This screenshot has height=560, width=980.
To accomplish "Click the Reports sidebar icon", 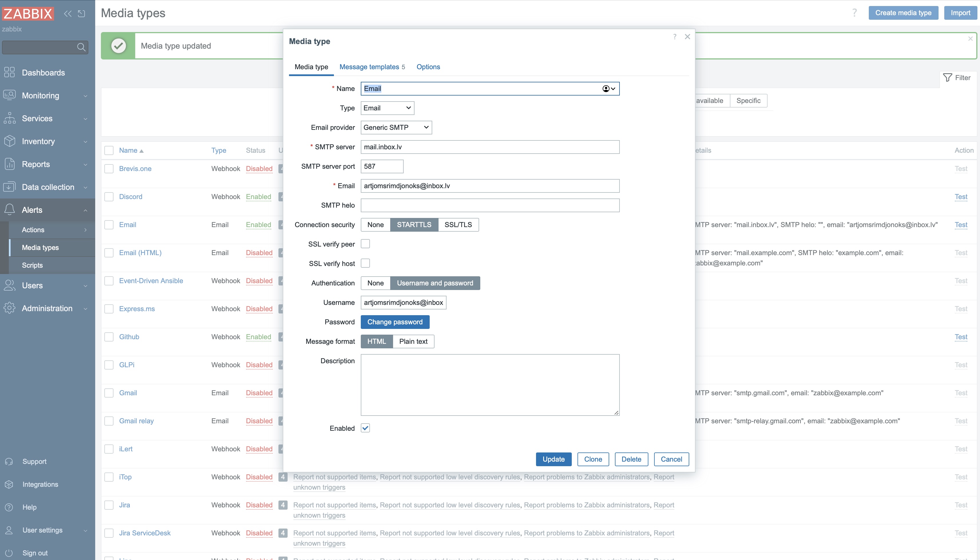I will 9,164.
